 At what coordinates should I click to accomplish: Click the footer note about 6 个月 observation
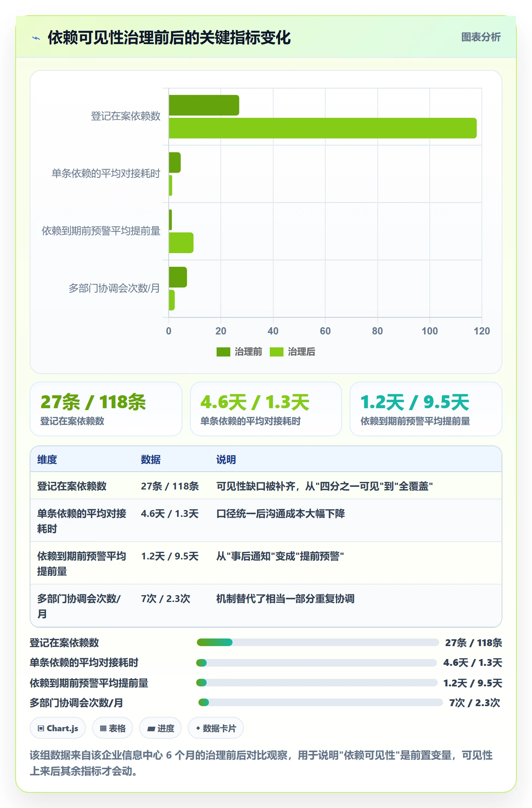(x=261, y=763)
